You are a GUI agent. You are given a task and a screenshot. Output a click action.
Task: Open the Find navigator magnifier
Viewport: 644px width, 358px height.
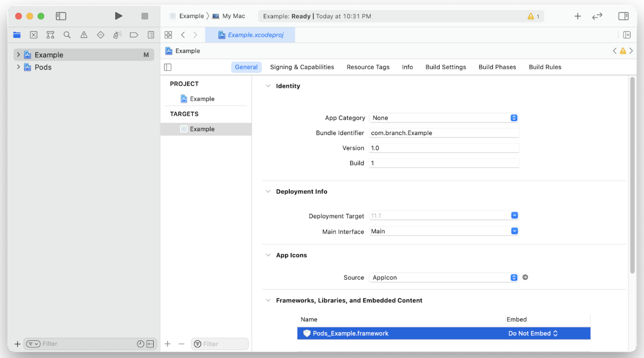point(67,35)
